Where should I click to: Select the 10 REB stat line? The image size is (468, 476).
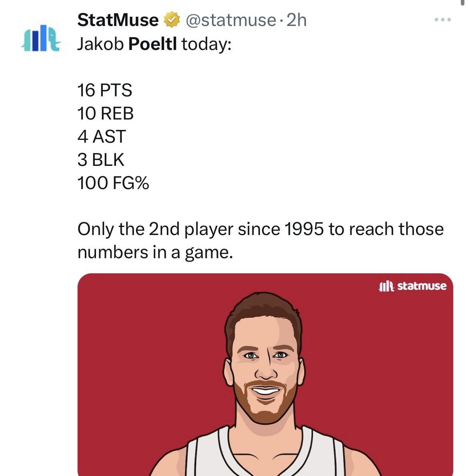click(105, 114)
